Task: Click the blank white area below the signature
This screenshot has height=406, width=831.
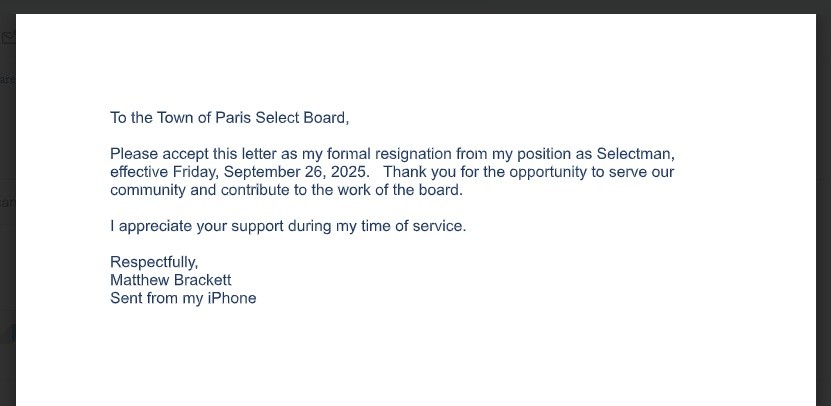Action: pos(415,360)
